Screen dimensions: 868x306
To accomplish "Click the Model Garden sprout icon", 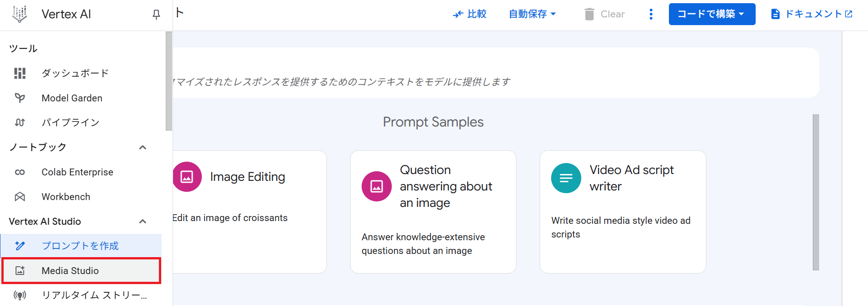I will [x=20, y=98].
